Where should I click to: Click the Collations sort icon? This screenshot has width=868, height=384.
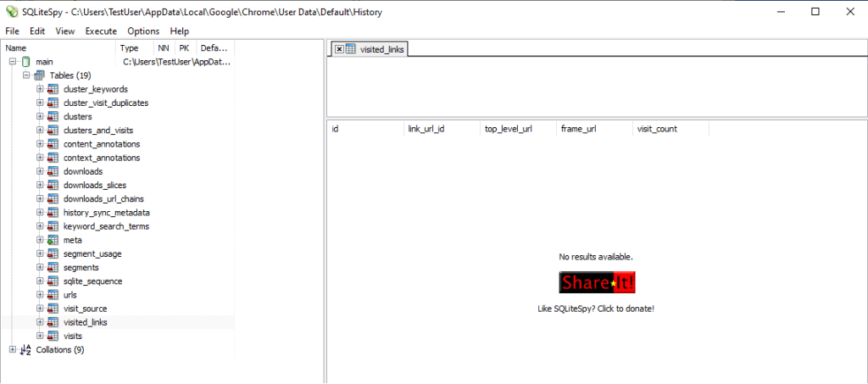click(25, 349)
